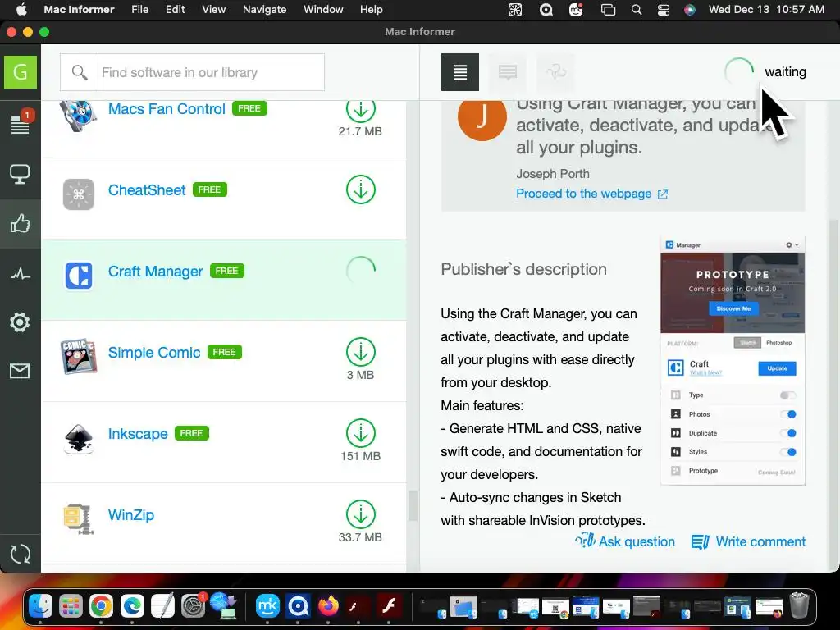The image size is (840, 630).
Task: Open Control Center in the menu bar
Action: 663,10
